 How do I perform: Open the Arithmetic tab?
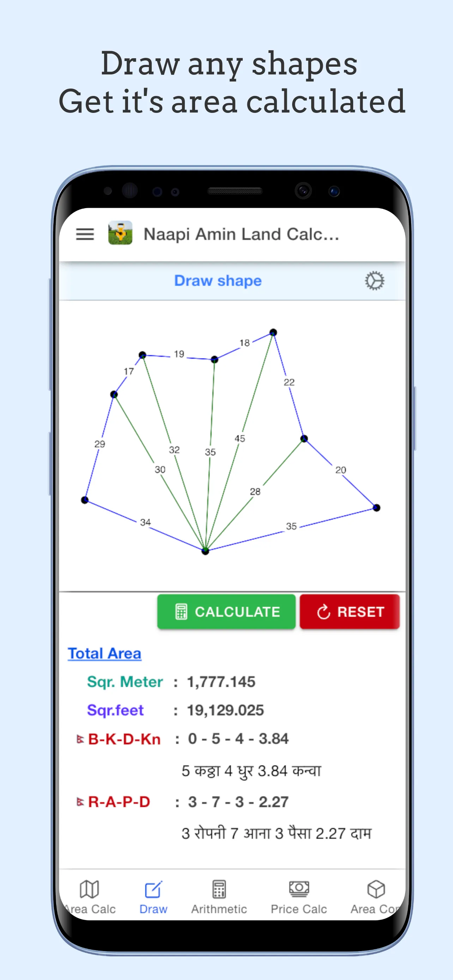219,897
